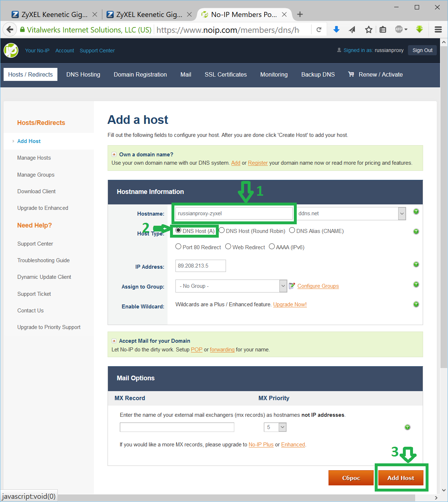Image resolution: width=448 pixels, height=502 pixels.
Task: Close the first ZyXEL Keenetic tab
Action: point(95,14)
